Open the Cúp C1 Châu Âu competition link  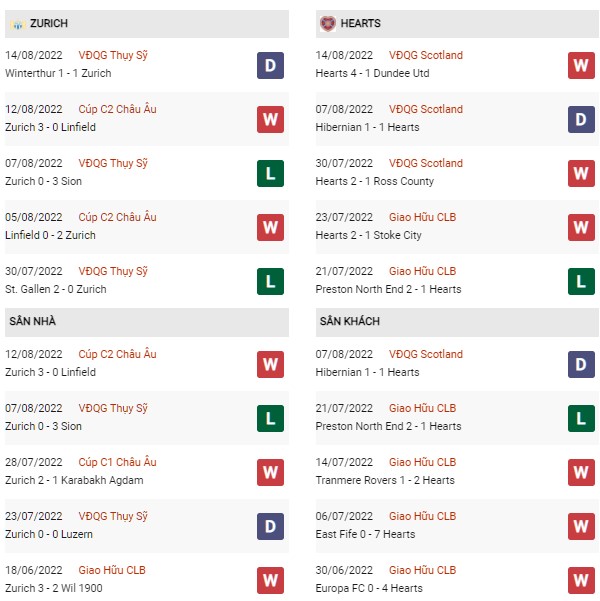click(117, 462)
